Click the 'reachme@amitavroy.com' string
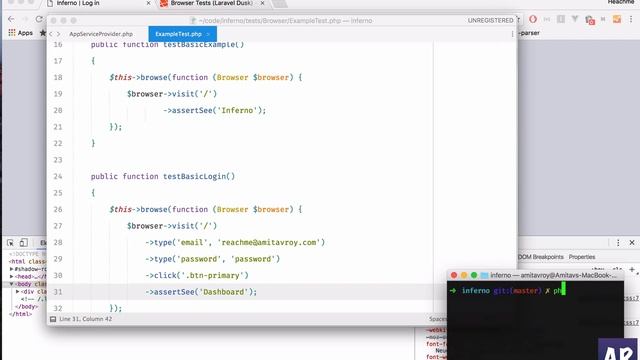The height and width of the screenshot is (360, 640). (x=269, y=242)
